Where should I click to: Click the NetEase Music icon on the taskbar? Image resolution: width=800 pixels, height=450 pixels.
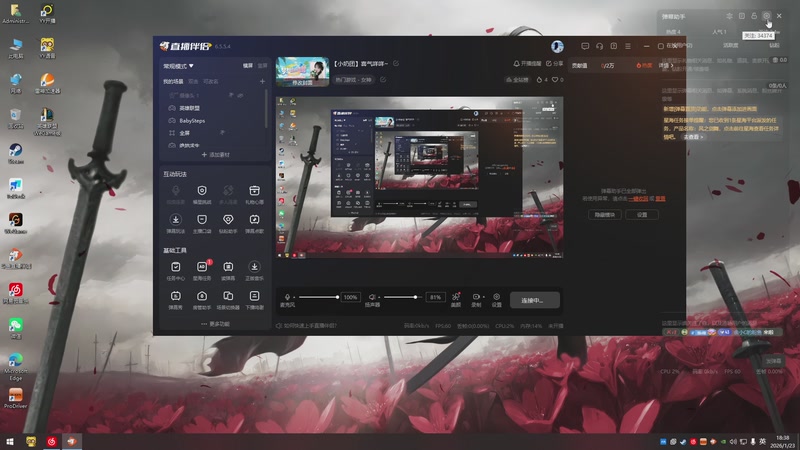click(52, 441)
